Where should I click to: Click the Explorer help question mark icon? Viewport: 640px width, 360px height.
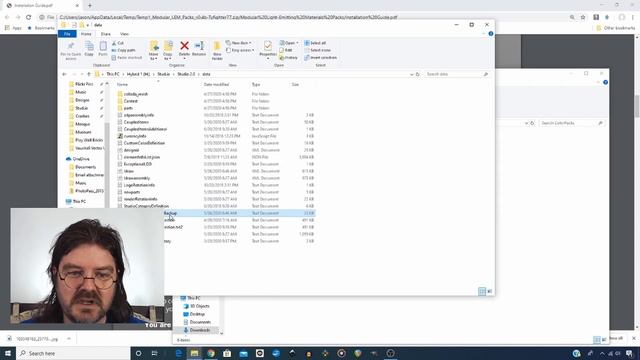491,34
